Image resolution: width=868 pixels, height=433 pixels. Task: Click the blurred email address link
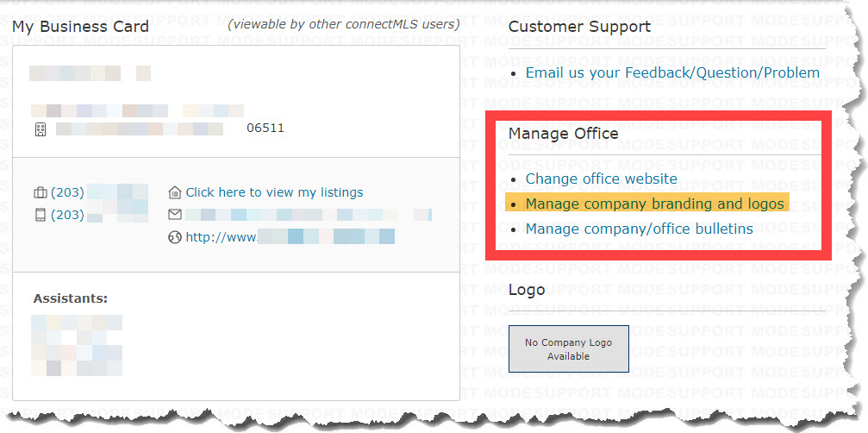(x=309, y=215)
